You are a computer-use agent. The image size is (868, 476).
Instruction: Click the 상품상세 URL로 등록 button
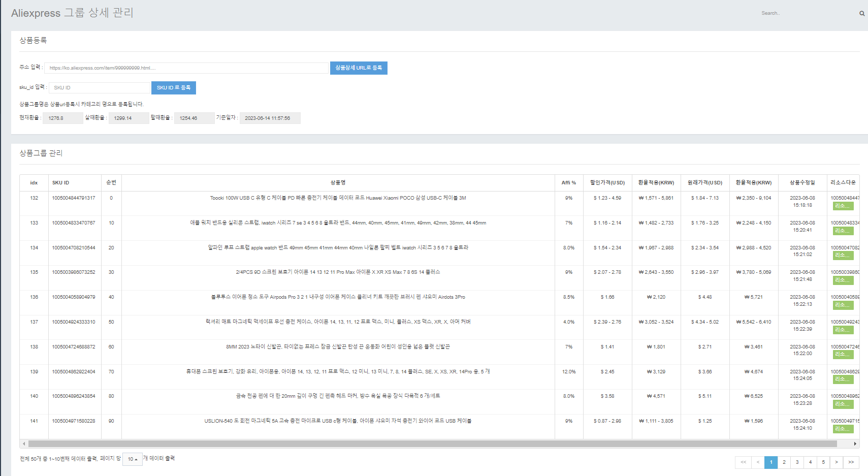(x=359, y=68)
